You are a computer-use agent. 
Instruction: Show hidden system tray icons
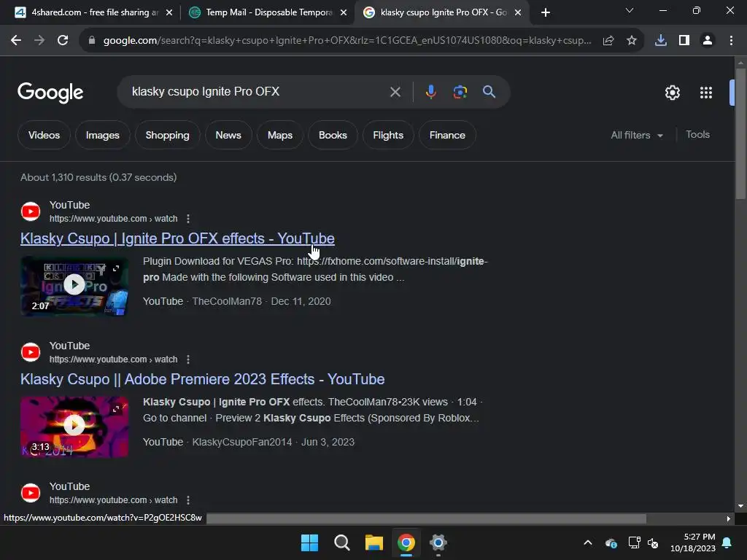point(588,542)
